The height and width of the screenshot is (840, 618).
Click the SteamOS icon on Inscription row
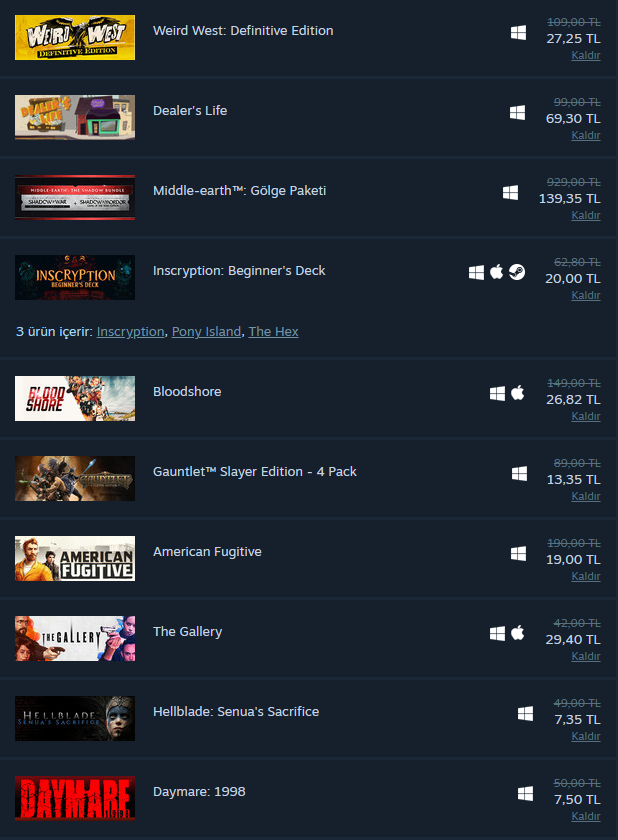(x=517, y=272)
